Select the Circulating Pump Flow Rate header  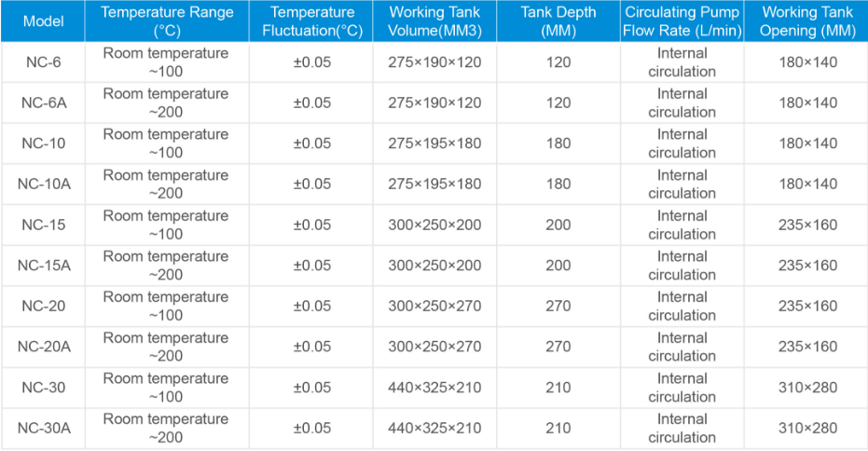(x=682, y=21)
